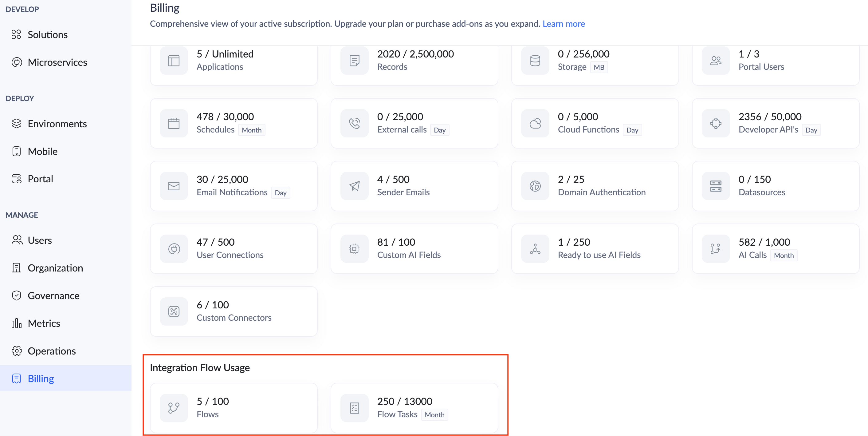Click the Developer API's icon
Image resolution: width=868 pixels, height=436 pixels.
tap(716, 123)
